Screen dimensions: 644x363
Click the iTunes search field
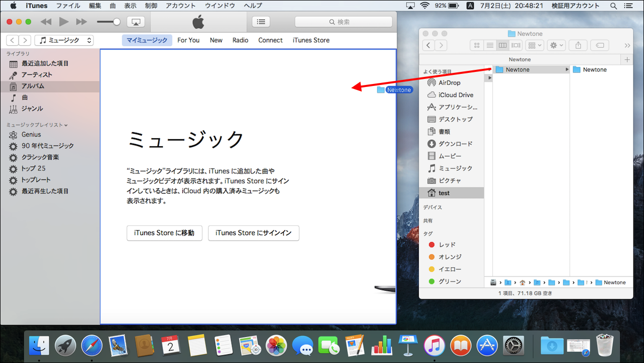tap(344, 22)
